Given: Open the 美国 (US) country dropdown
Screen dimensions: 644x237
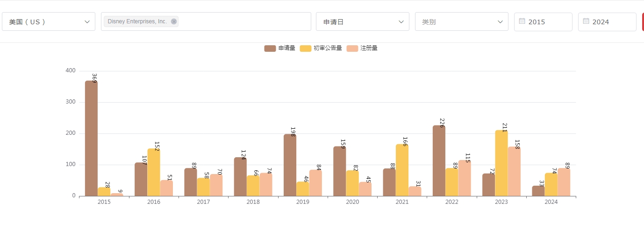Looking at the screenshot, I should tap(49, 21).
